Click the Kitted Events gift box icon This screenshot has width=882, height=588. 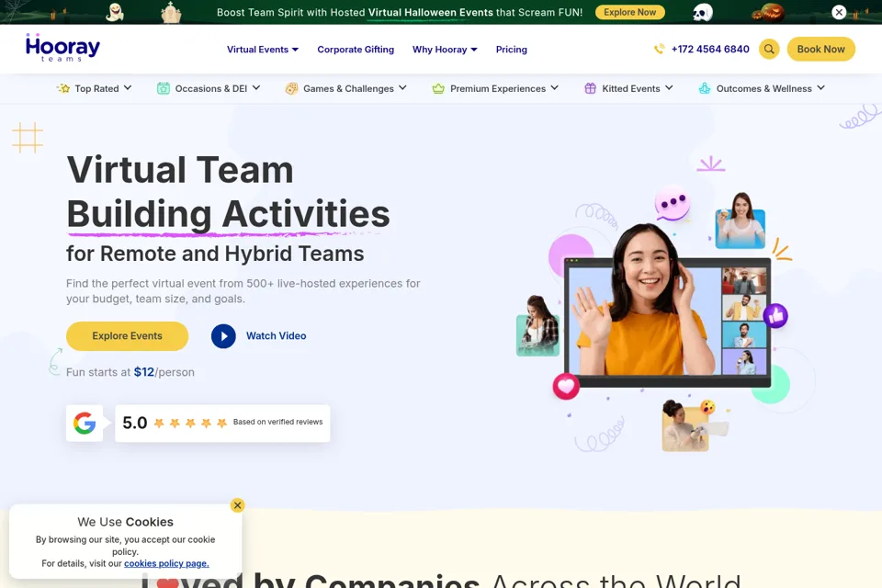click(590, 88)
